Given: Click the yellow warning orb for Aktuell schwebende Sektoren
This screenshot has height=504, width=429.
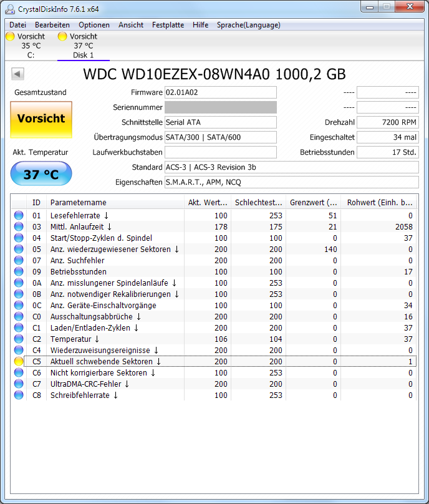Looking at the screenshot, I should pos(19,361).
